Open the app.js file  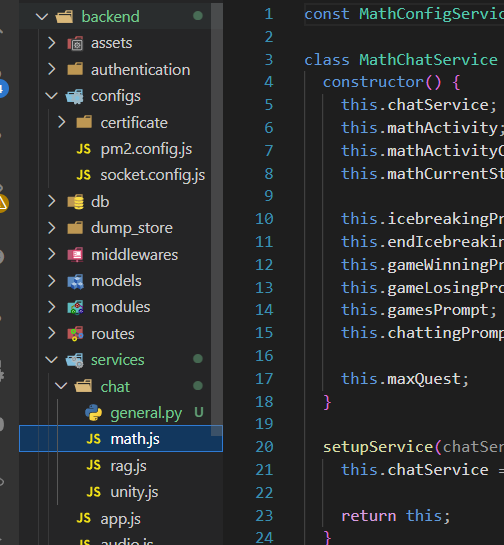(x=120, y=519)
